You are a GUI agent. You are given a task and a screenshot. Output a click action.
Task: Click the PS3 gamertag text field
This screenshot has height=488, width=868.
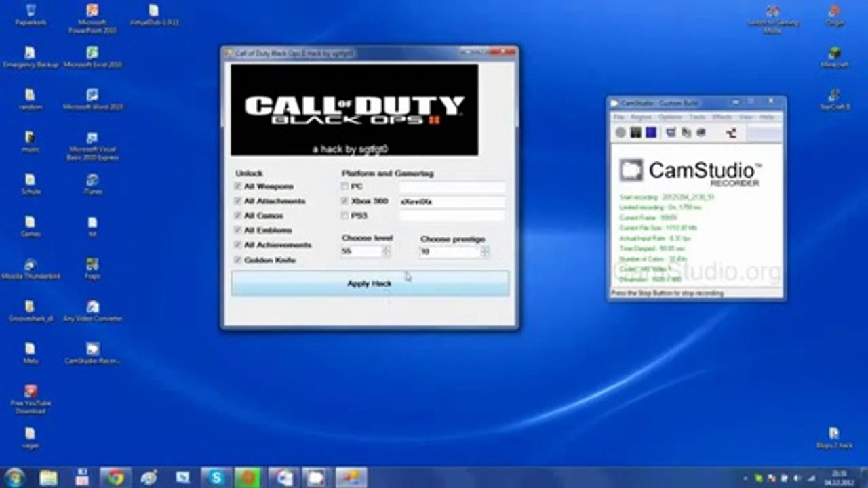click(452, 216)
